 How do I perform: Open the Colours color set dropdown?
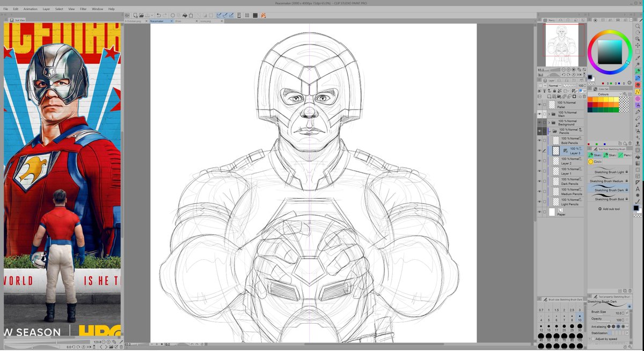604,94
